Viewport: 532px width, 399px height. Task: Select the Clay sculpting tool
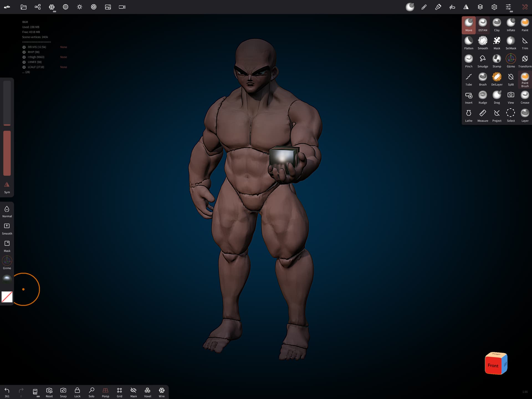pyautogui.click(x=497, y=25)
